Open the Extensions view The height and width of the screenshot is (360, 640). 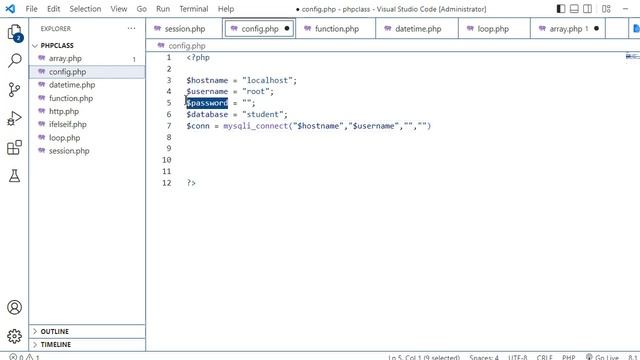[14, 147]
